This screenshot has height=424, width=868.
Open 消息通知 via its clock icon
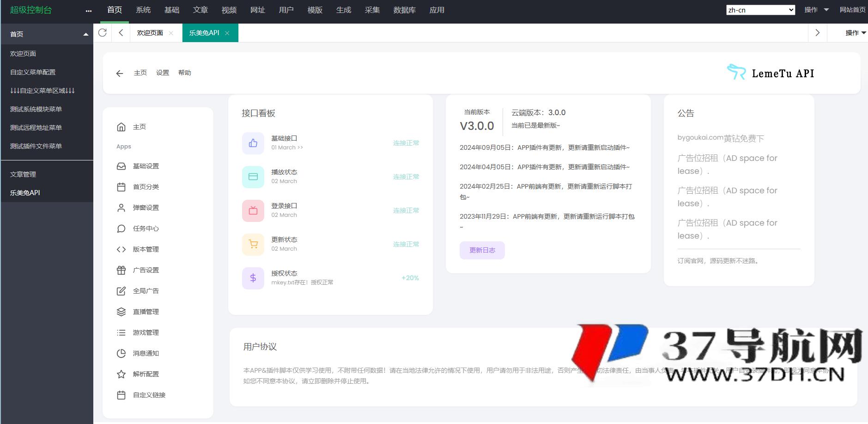pos(121,353)
